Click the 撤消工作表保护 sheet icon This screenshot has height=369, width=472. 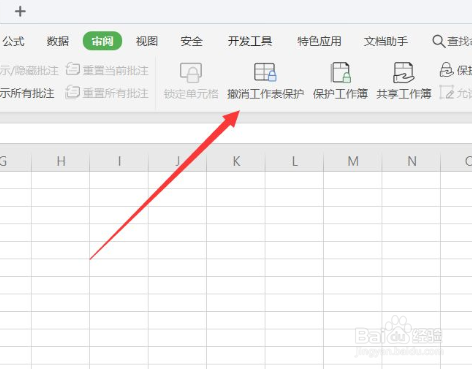[265, 72]
